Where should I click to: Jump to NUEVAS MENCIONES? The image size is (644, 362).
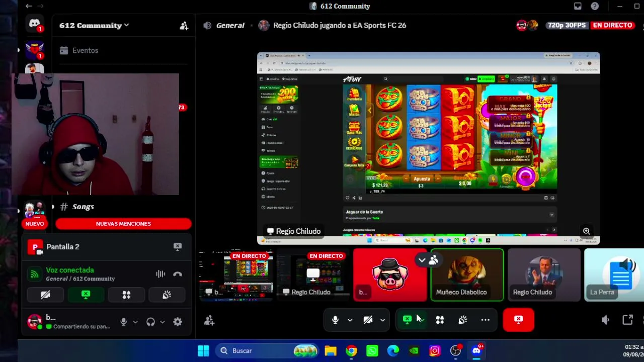123,224
